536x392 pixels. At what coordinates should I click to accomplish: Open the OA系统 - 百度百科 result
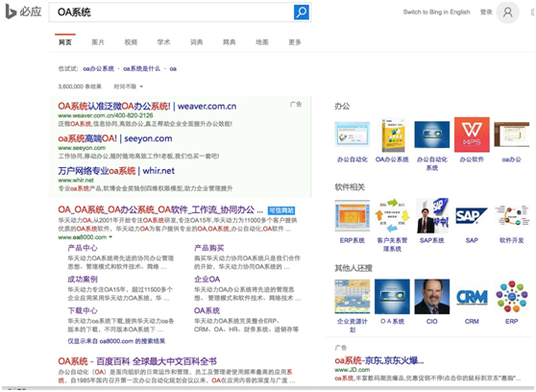tap(137, 361)
